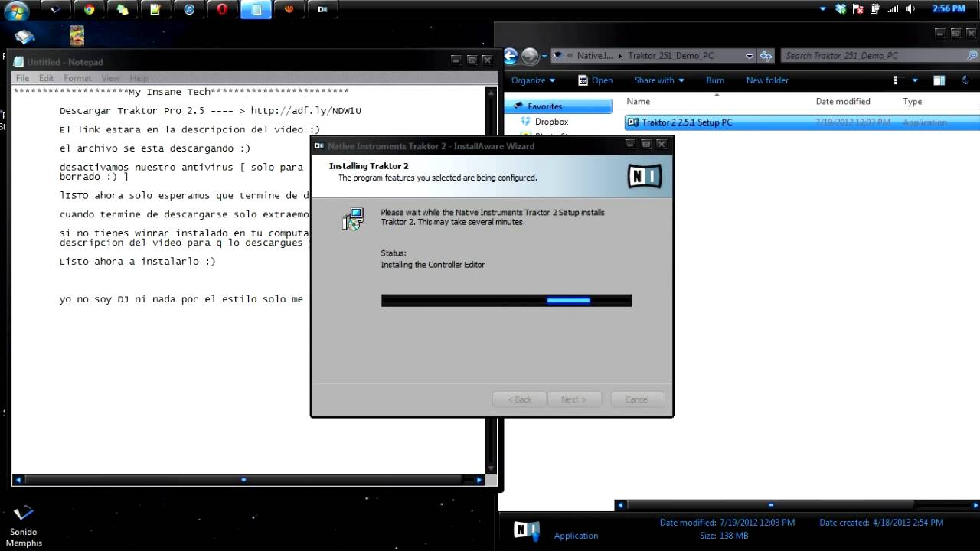Create a New folder in Explorer
Screen dimensions: 980x551
(767, 80)
